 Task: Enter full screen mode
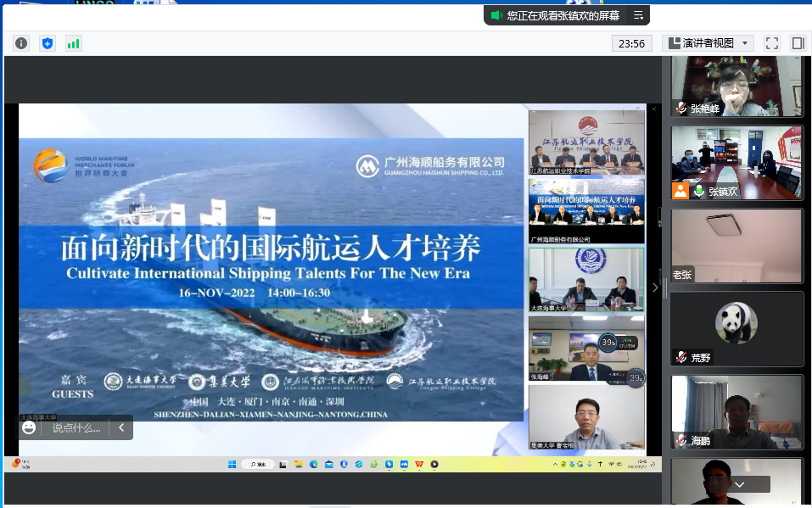[x=771, y=43]
